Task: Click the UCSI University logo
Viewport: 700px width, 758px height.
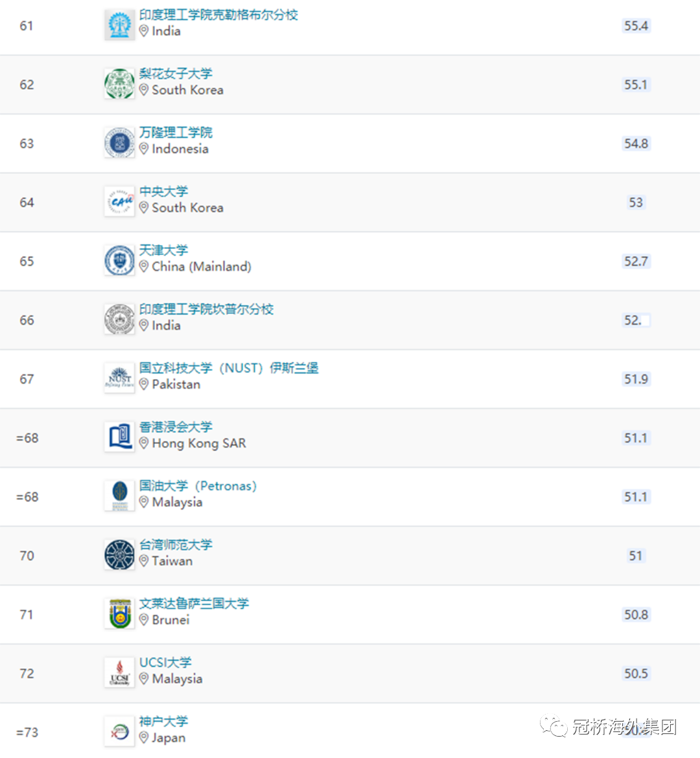Action: coord(119,673)
